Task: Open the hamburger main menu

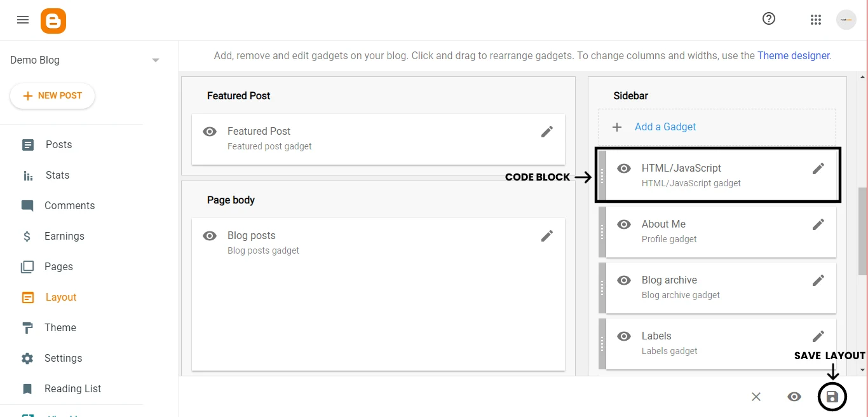Action: [23, 20]
